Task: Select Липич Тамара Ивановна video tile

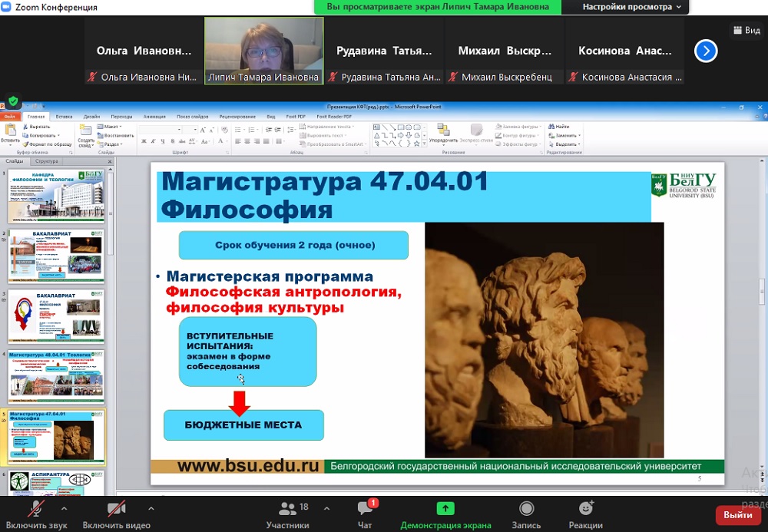Action: point(263,50)
